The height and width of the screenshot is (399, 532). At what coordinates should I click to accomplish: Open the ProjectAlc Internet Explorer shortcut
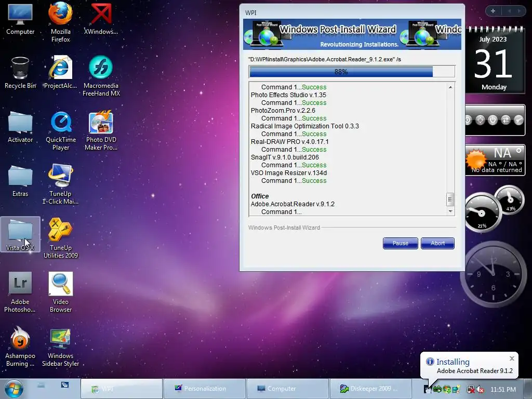point(60,73)
